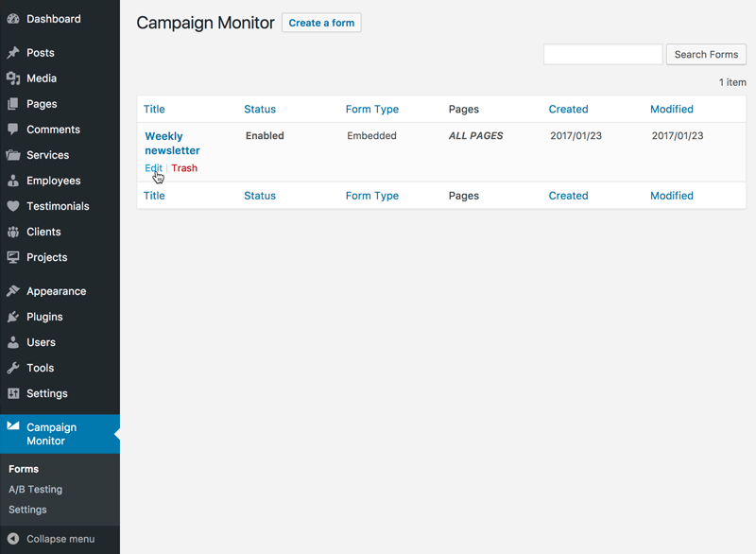756x554 pixels.
Task: Click the Testimonials heart icon
Action: click(x=13, y=206)
